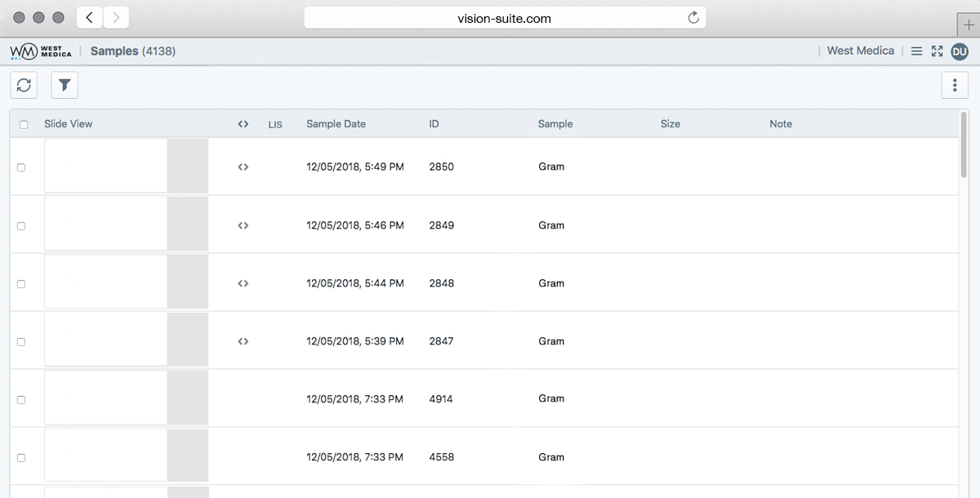Click ID value 2847
The height and width of the screenshot is (498, 980).
point(441,341)
